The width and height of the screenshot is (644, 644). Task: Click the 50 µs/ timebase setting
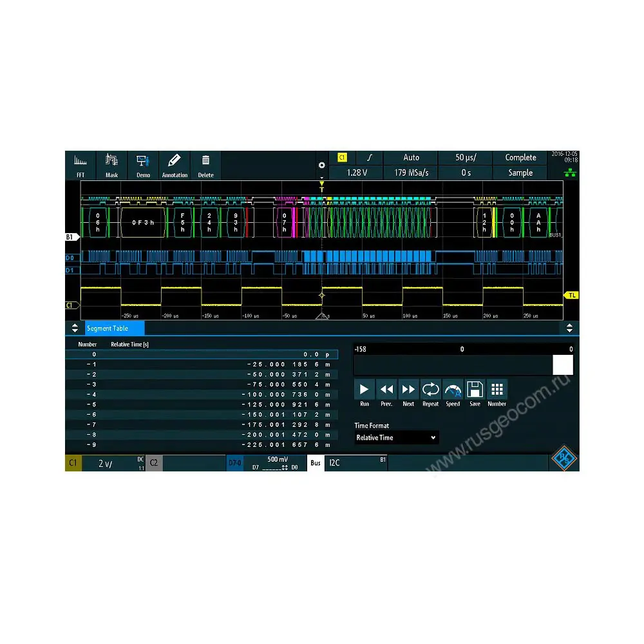click(464, 158)
